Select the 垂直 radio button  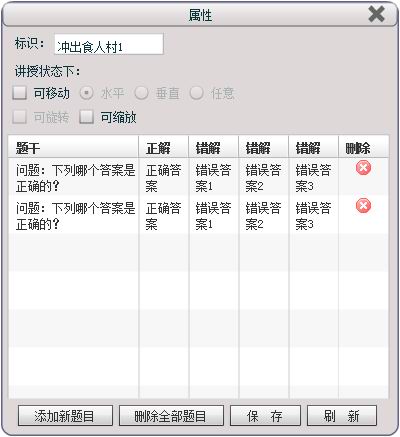(x=141, y=93)
